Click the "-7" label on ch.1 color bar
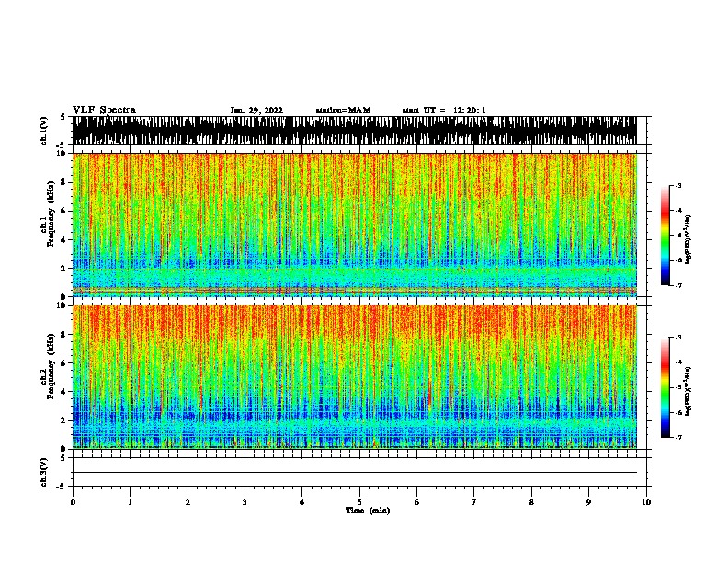 pyautogui.click(x=678, y=285)
